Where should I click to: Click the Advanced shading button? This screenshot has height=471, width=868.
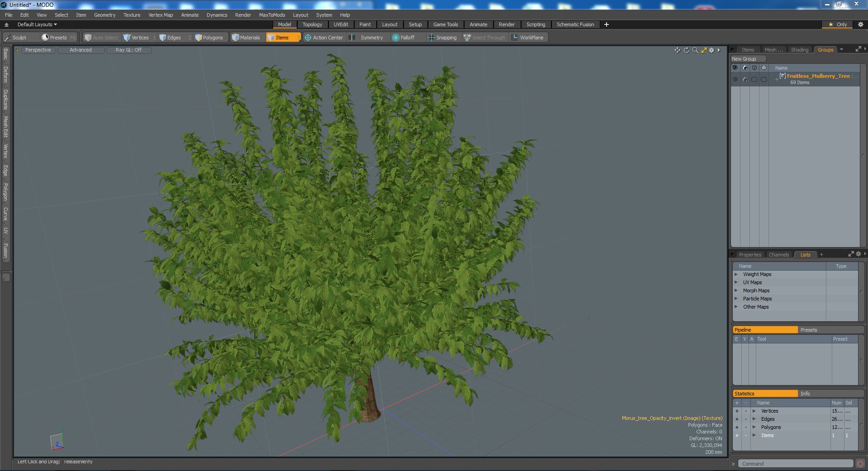pos(81,50)
